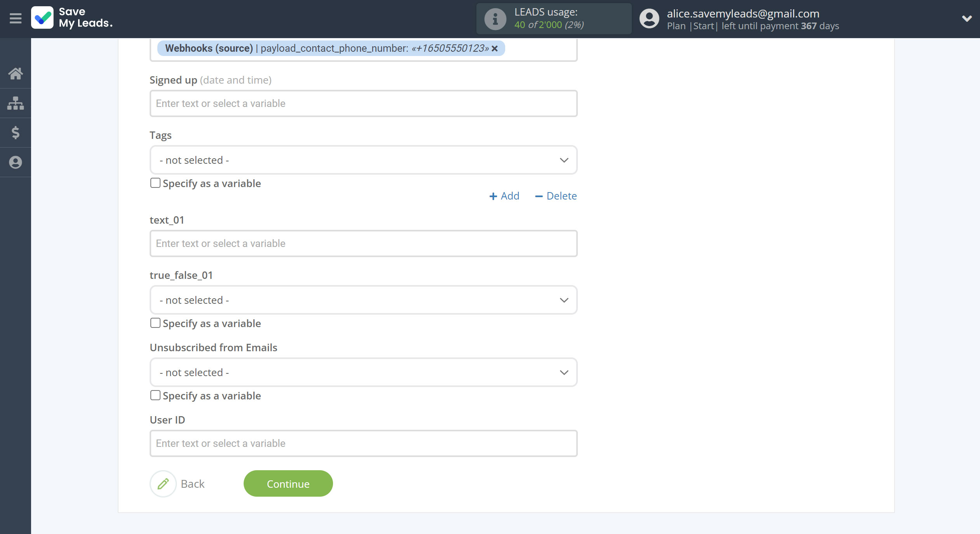Viewport: 980px width, 534px height.
Task: Open the billing dollar icon in sidebar
Action: tap(16, 133)
